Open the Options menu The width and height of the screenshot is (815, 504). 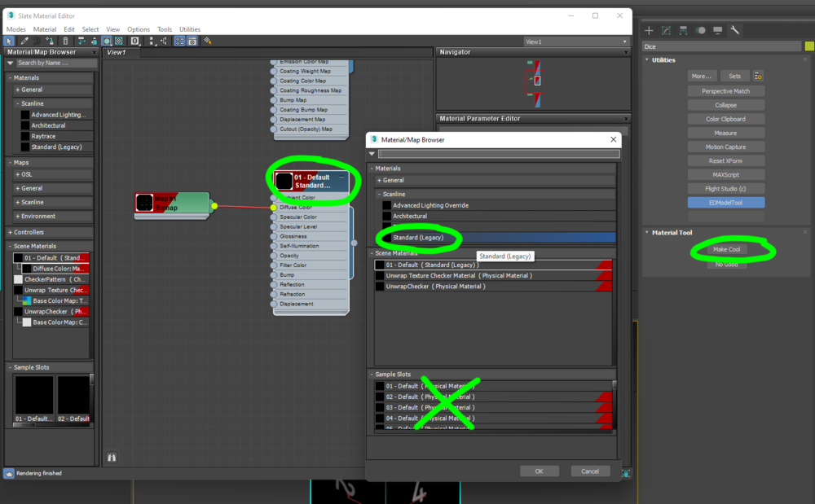click(x=139, y=29)
